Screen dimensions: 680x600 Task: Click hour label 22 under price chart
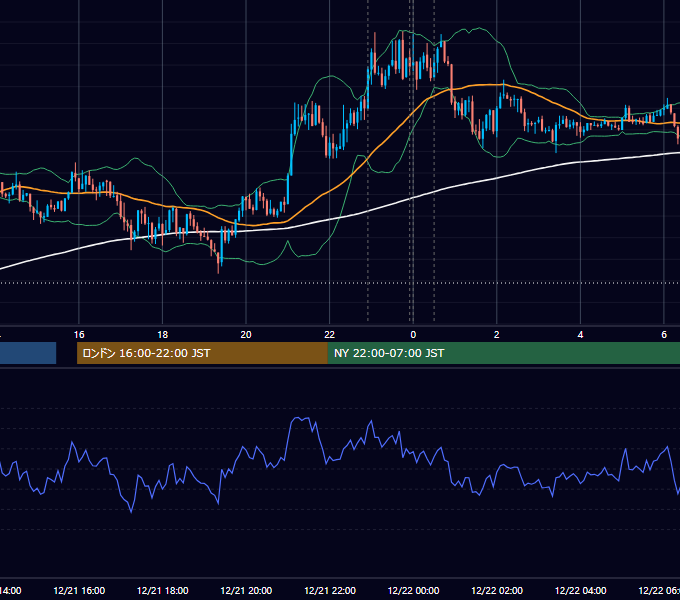click(x=330, y=335)
